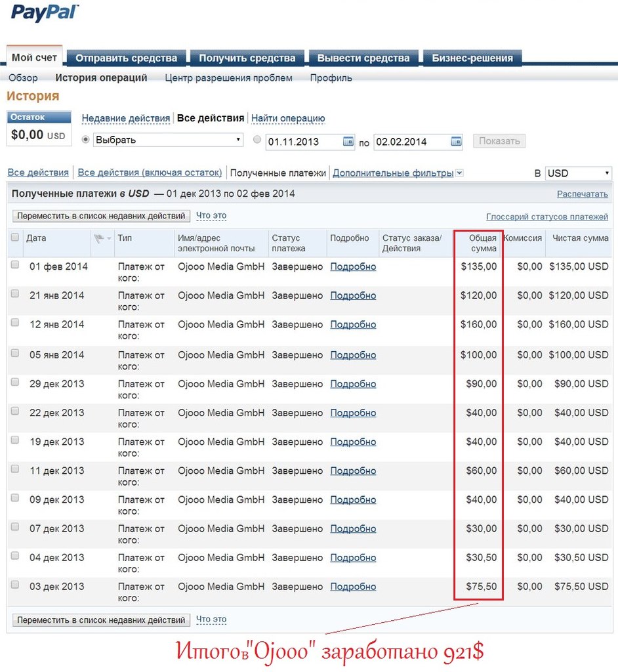
Task: Open Центр разрешения проблем
Action: (x=228, y=78)
